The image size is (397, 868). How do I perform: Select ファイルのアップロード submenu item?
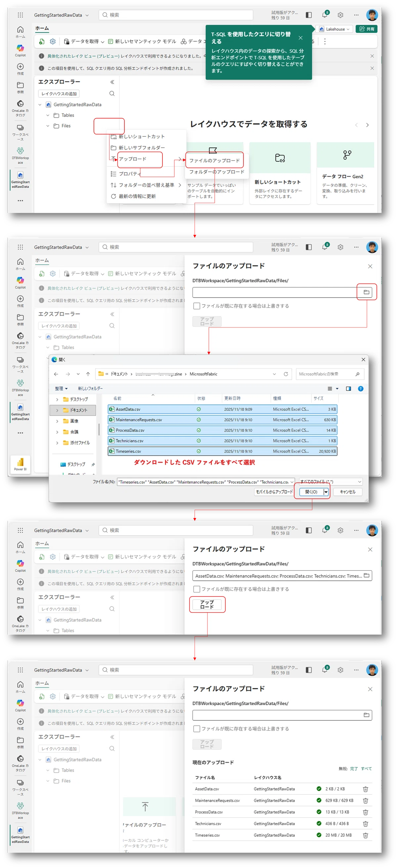[214, 160]
